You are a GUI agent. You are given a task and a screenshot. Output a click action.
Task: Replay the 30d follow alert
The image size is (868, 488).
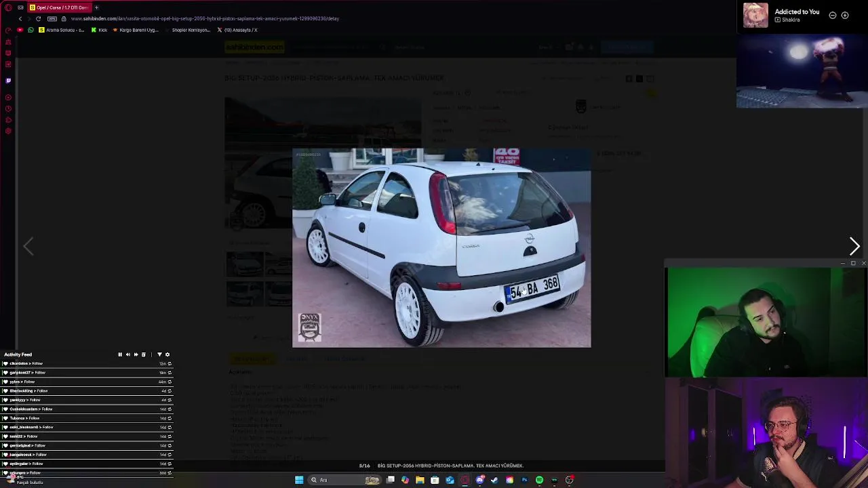170,473
